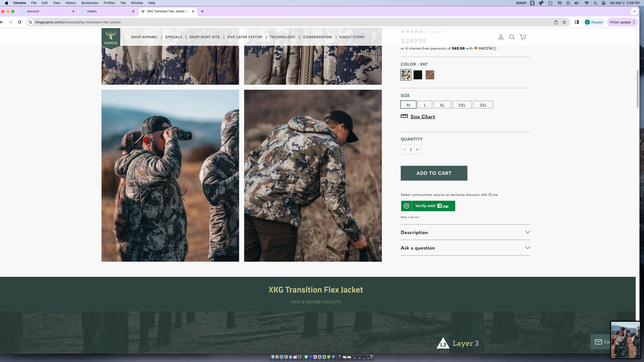Click the search magnifier icon in header
Viewport: 644px width, 362px height.
click(512, 37)
